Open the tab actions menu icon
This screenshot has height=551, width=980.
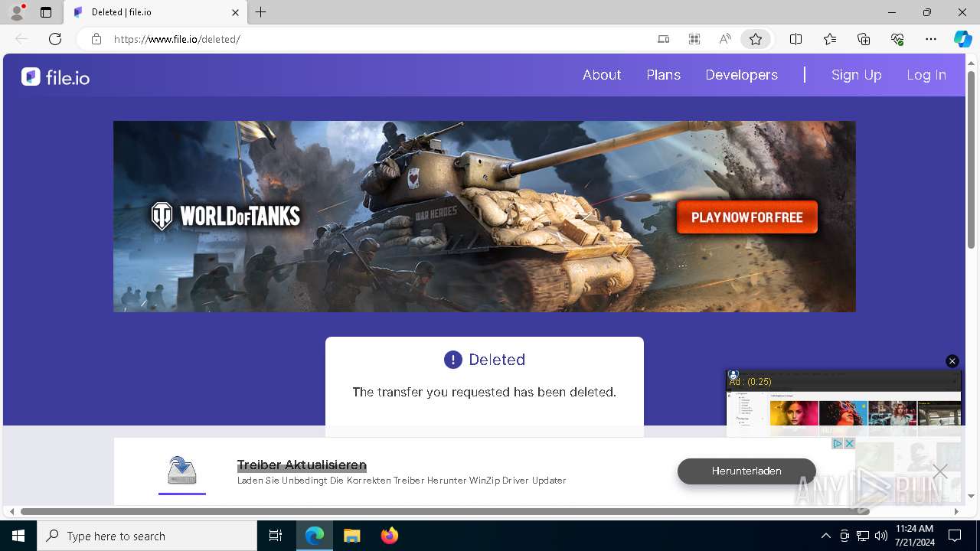(x=46, y=12)
